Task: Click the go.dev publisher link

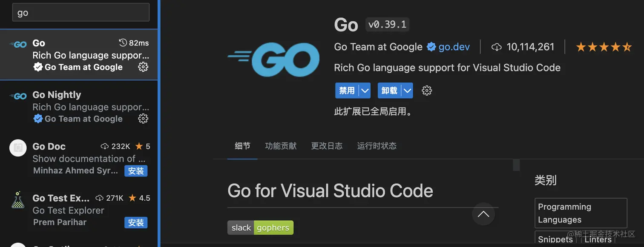Action: [454, 47]
